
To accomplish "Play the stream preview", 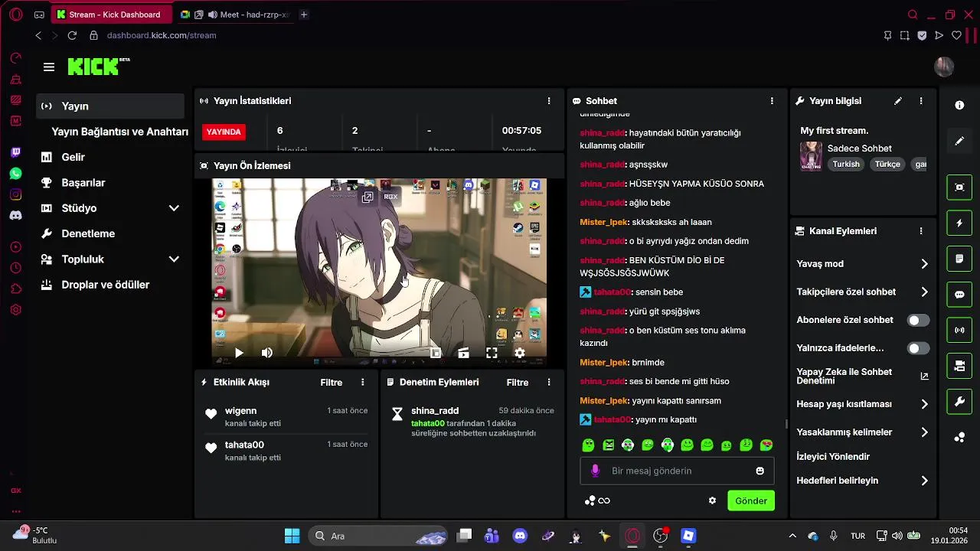I will (239, 353).
